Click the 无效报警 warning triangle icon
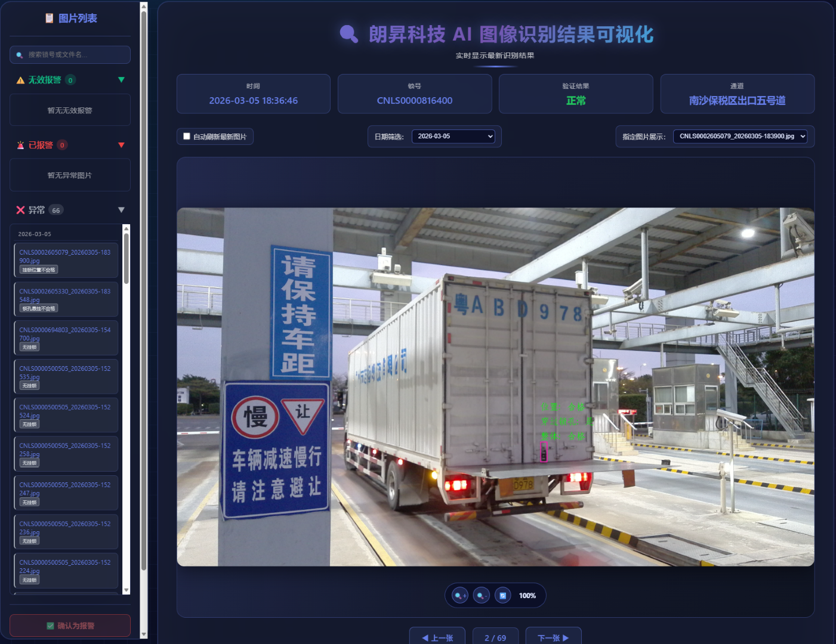 20,80
